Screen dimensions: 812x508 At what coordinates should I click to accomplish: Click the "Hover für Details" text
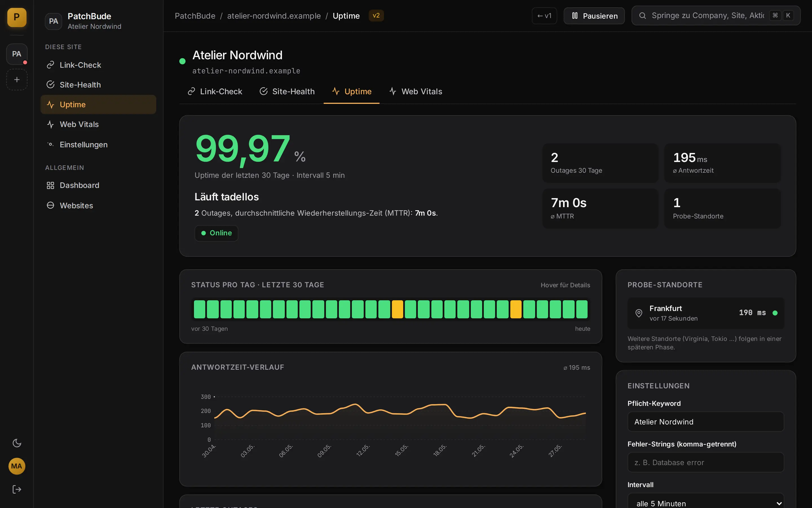[565, 285]
